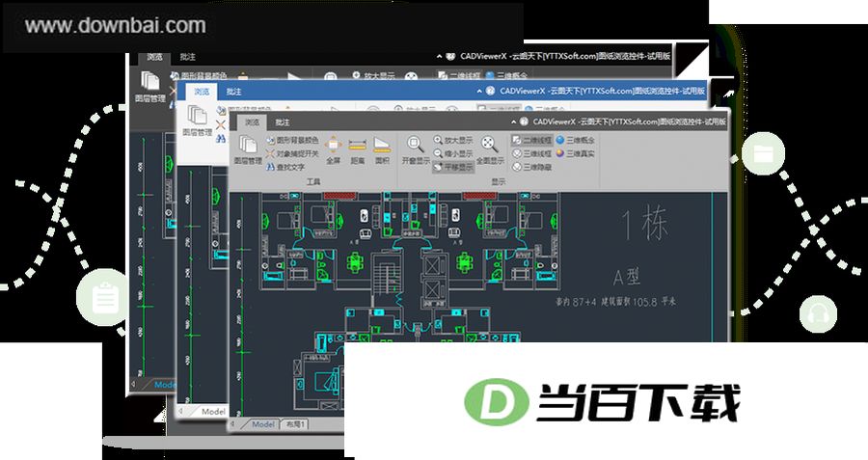Image resolution: width=868 pixels, height=460 pixels.
Task: Select 二维线框 display mode in the back window
Action: point(459,76)
